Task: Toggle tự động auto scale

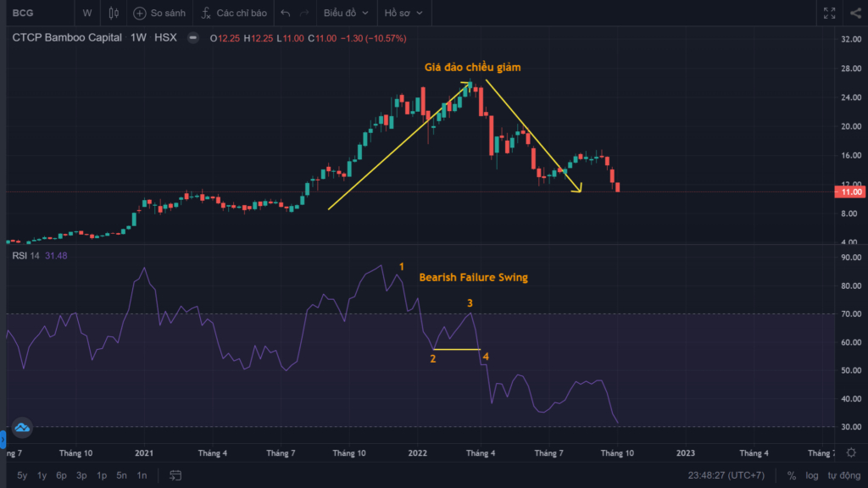Action: point(844,475)
